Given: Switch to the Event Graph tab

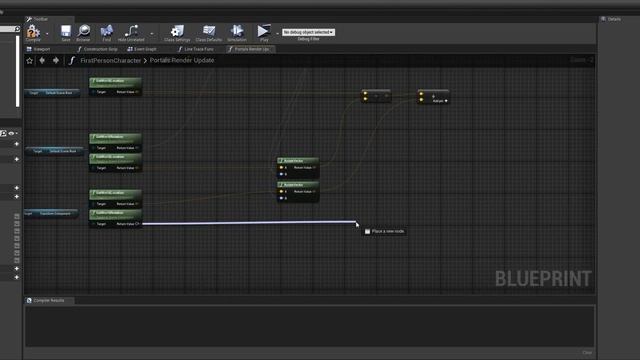Looking at the screenshot, I should pyautogui.click(x=142, y=49).
